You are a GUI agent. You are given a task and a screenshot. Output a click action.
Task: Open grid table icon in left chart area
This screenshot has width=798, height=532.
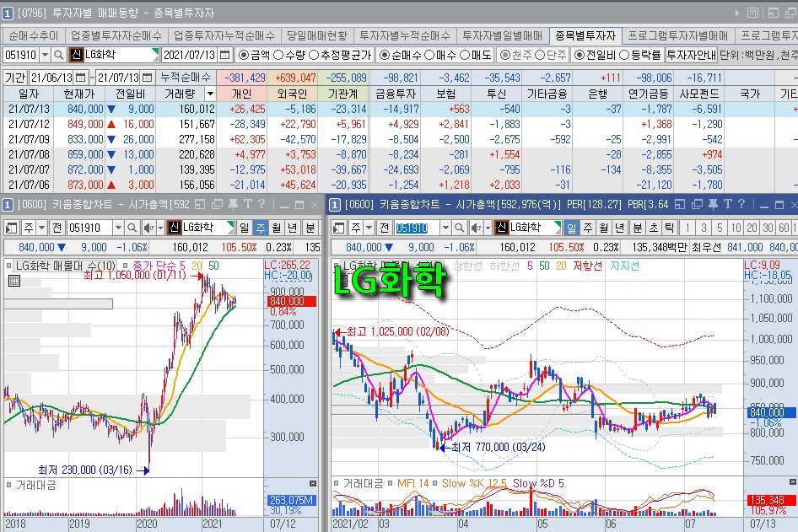(x=14, y=280)
